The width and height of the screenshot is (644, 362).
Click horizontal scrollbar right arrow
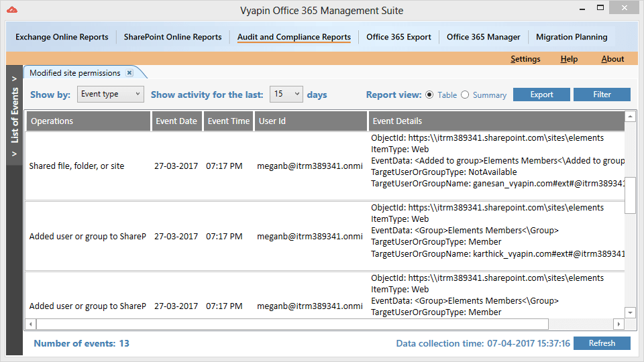(619, 324)
